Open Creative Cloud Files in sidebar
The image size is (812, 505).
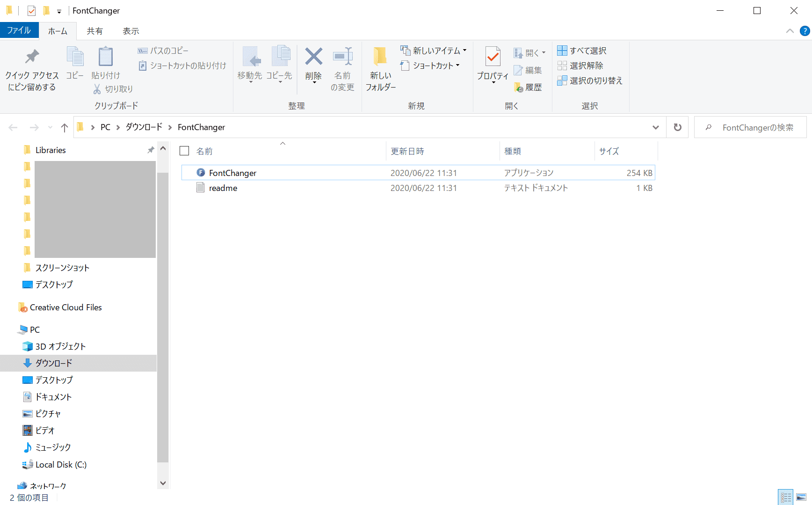(x=66, y=307)
